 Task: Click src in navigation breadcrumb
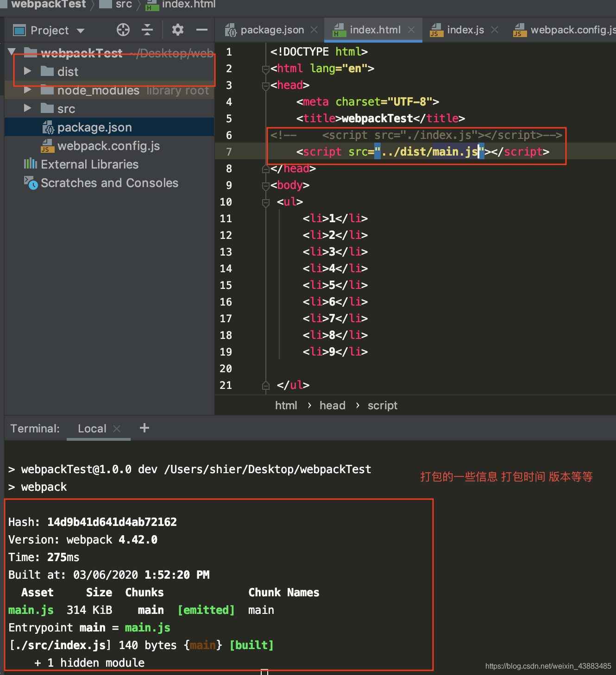[x=124, y=4]
